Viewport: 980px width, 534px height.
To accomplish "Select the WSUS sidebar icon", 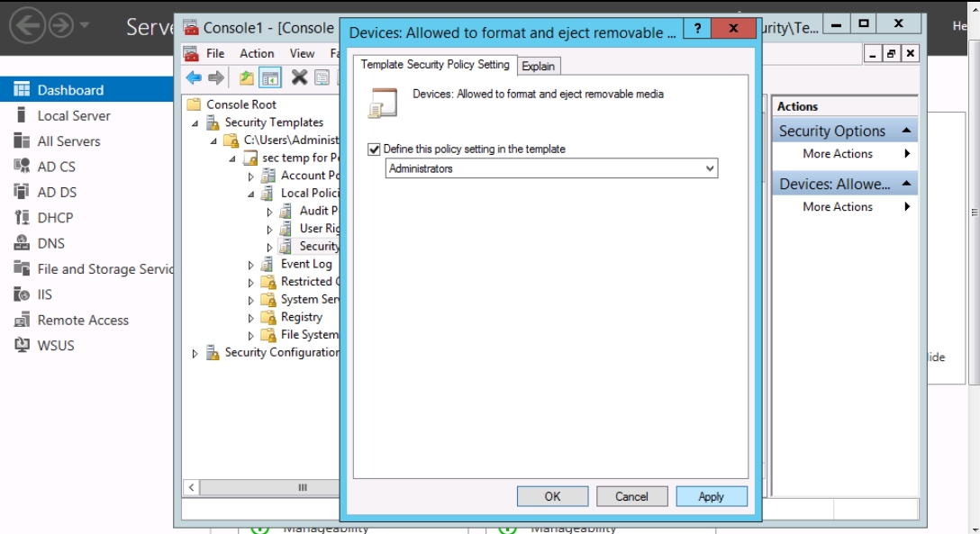I will pos(23,346).
